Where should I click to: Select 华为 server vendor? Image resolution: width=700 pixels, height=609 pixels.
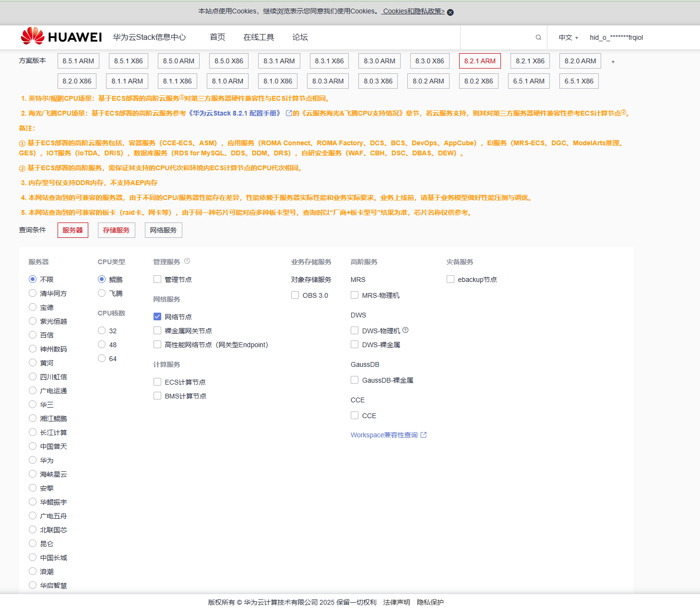point(33,460)
